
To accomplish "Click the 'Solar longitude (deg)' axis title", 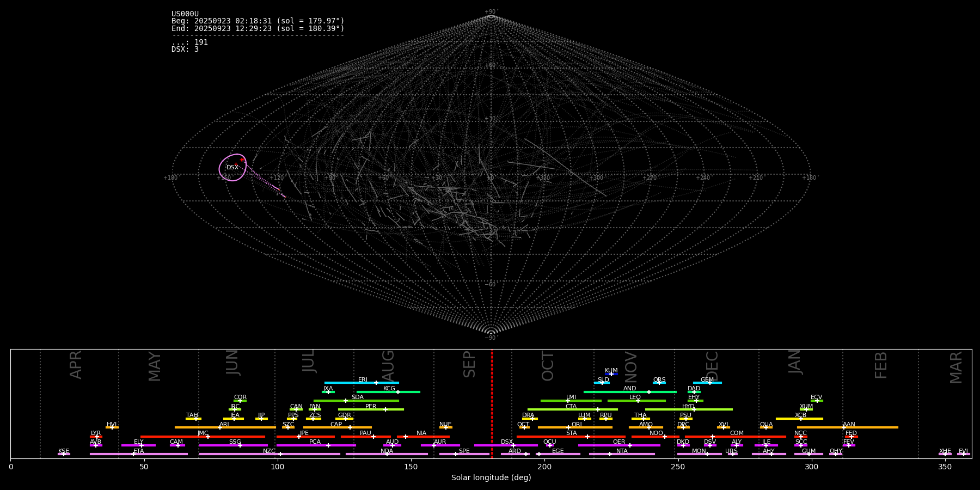I will [491, 478].
